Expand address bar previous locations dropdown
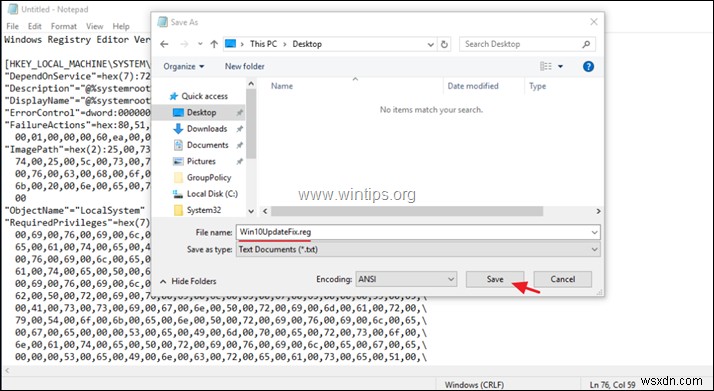 (x=430, y=45)
